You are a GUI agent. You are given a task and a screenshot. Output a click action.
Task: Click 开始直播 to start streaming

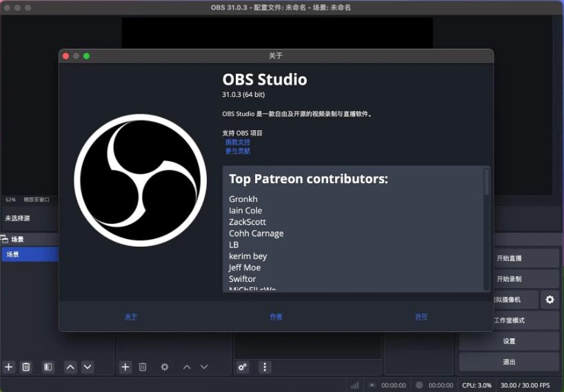point(509,258)
